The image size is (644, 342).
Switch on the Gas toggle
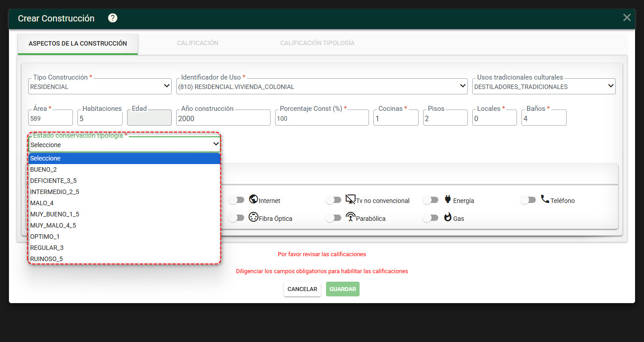pos(431,218)
